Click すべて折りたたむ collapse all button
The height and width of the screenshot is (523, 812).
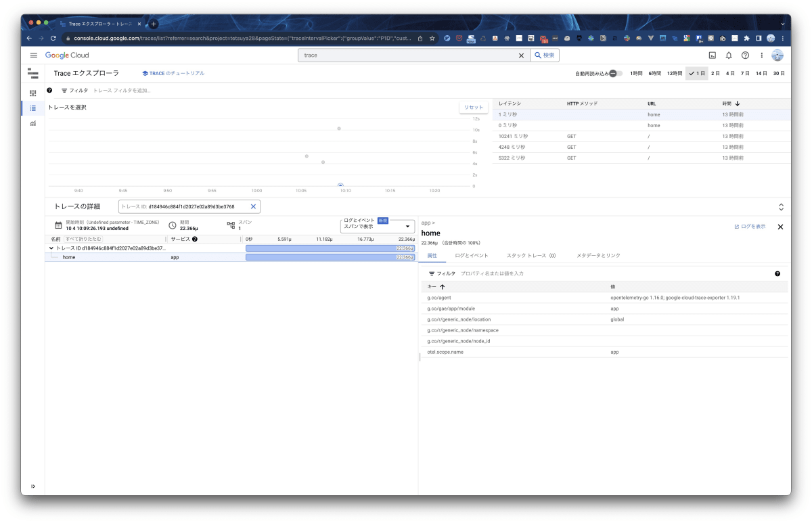83,239
